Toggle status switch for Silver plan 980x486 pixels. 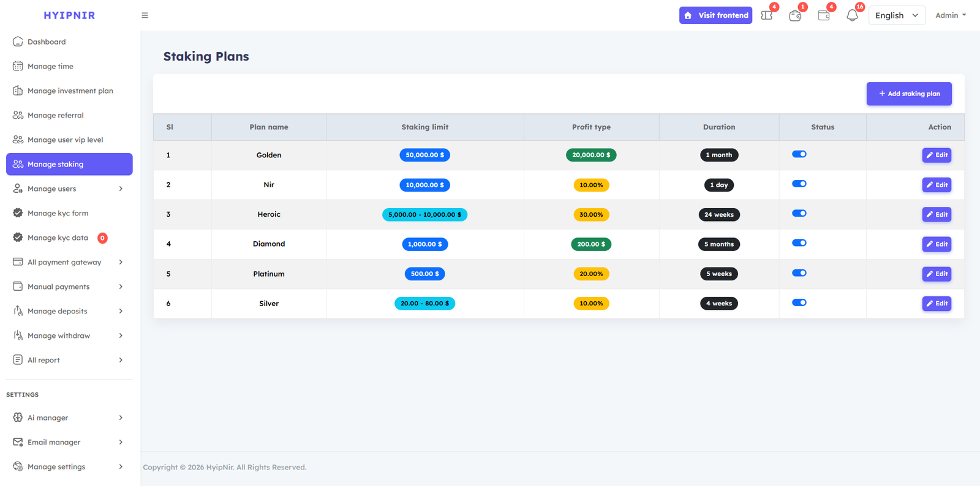click(799, 302)
